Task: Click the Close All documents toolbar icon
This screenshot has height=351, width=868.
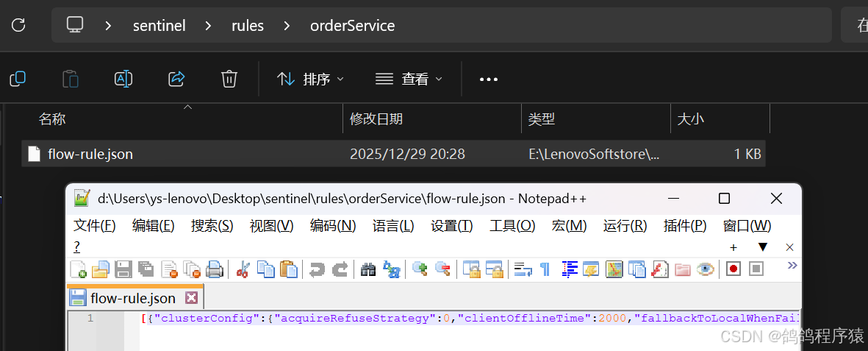Action: 192,269
